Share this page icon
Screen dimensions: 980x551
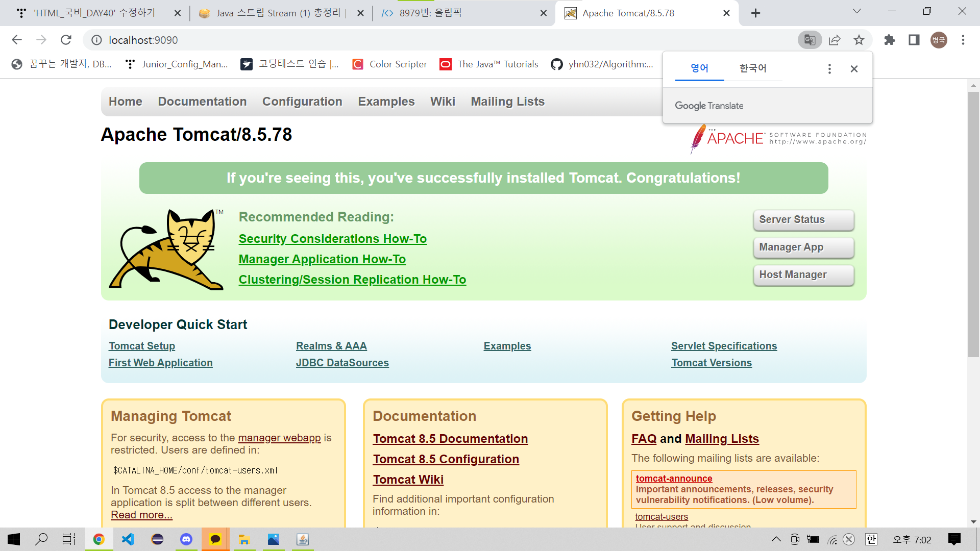tap(835, 40)
